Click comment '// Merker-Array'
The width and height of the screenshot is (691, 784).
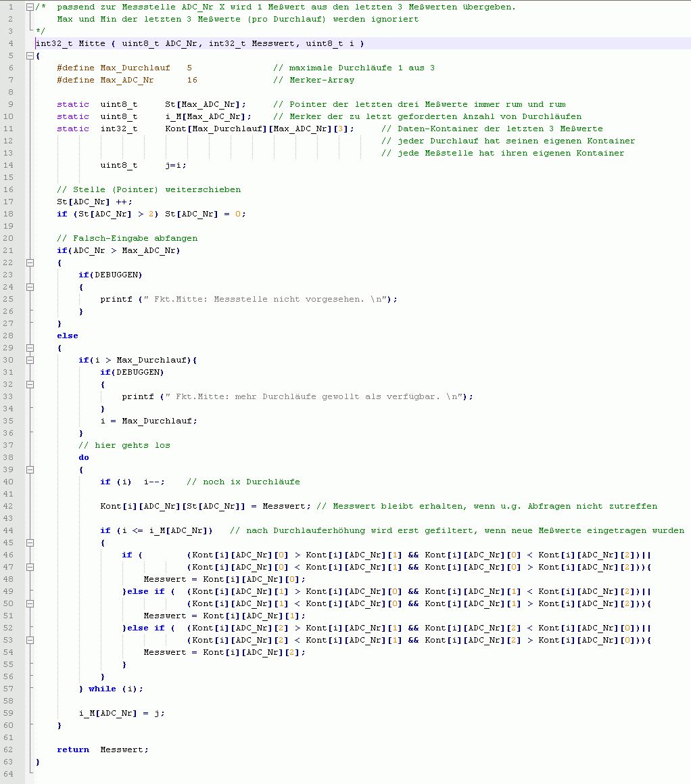point(314,80)
